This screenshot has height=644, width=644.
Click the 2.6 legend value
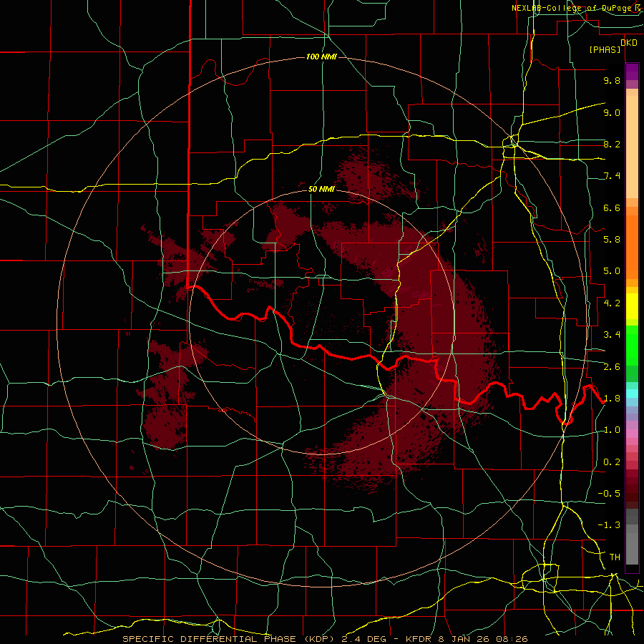612,367
